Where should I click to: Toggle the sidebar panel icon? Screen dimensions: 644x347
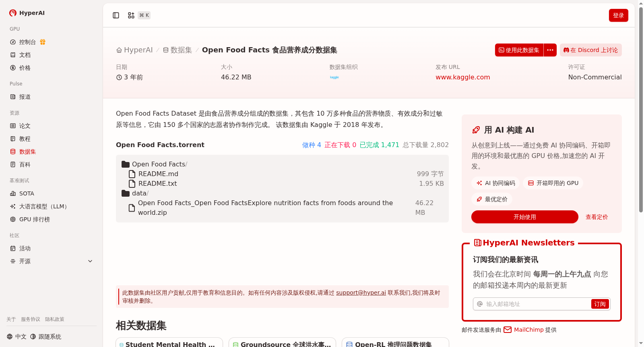pos(116,15)
